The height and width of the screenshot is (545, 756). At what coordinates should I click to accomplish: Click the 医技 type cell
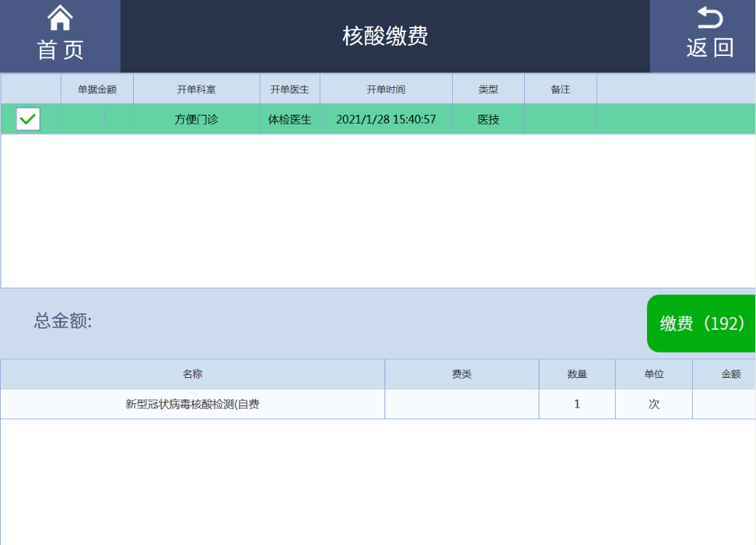488,119
